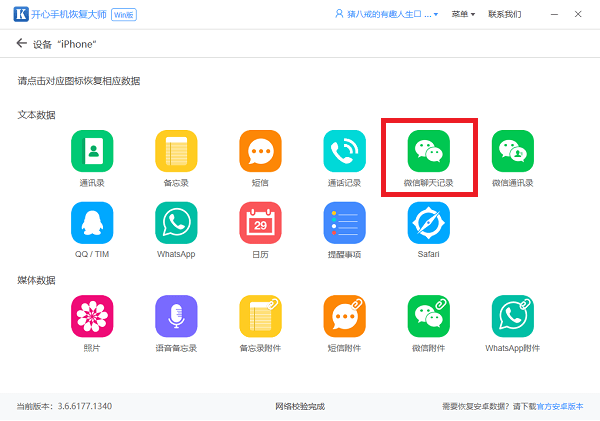
Task: Open the 提醒事项 reminders icon
Action: pyautogui.click(x=344, y=223)
